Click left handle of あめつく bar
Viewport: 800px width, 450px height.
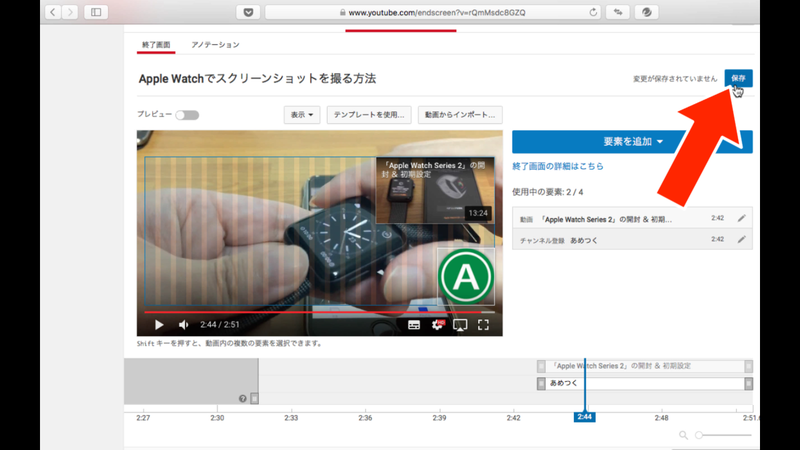[541, 384]
